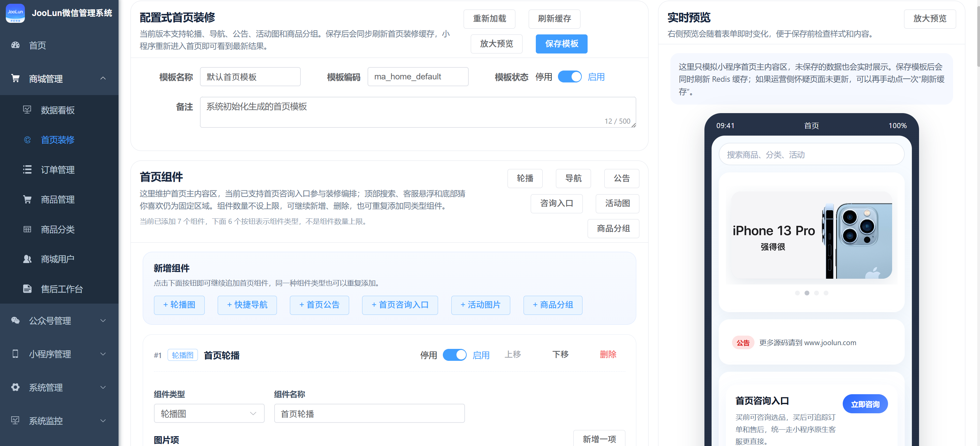Screen dimensions: 980x446
Task: Click the gear icon beside 系统管理
Action: [15, 387]
